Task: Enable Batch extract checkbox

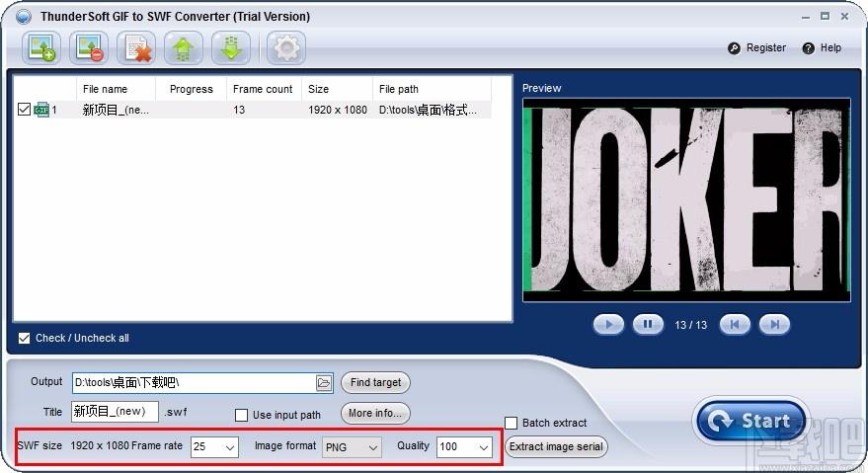Action: 511,424
